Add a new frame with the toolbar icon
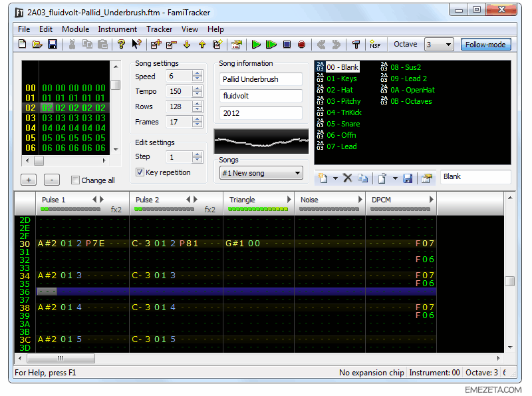 156,45
